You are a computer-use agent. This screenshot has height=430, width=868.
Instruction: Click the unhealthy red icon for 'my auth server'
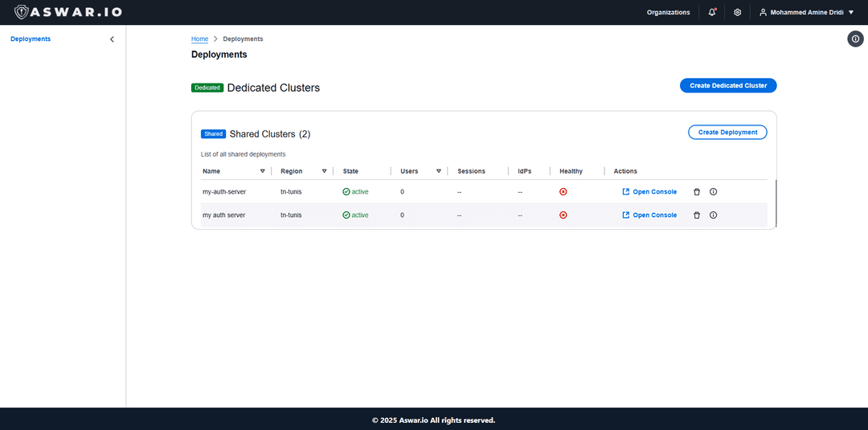pos(563,215)
